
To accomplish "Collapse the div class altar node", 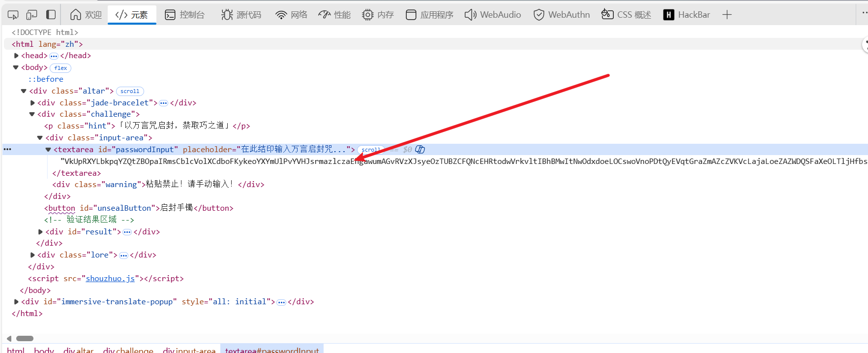I will 24,91.
